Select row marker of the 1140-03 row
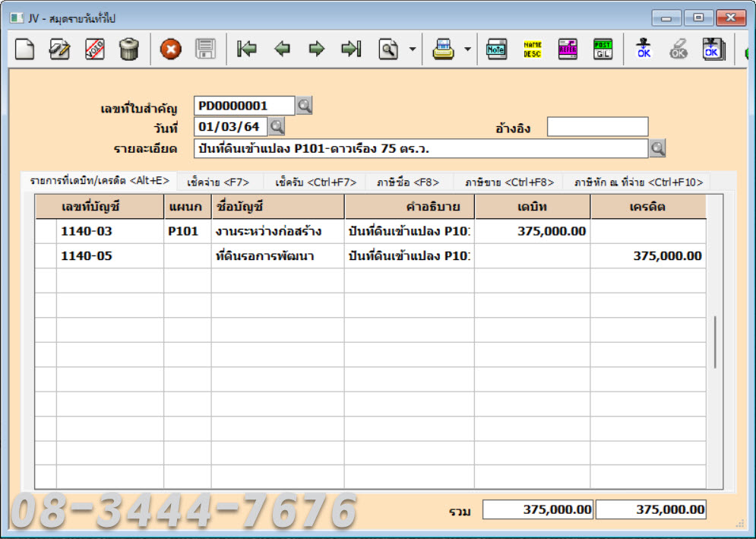Screen dimensions: 756x539 pos(46,231)
